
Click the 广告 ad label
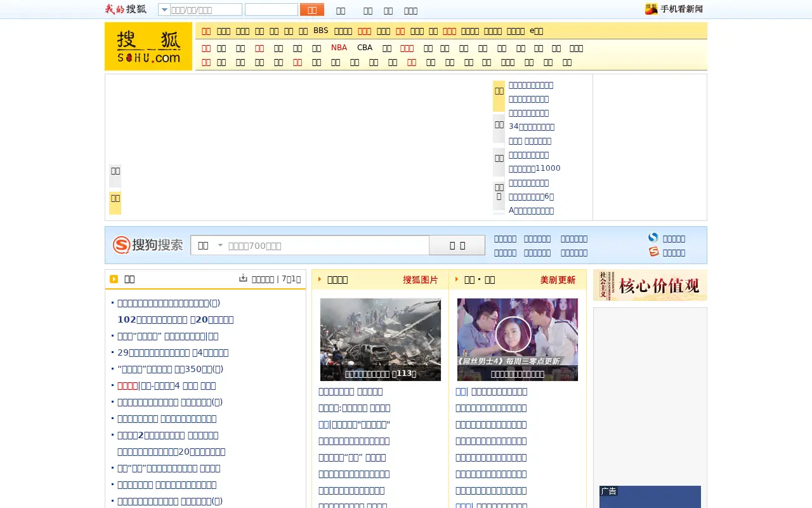[x=609, y=491]
